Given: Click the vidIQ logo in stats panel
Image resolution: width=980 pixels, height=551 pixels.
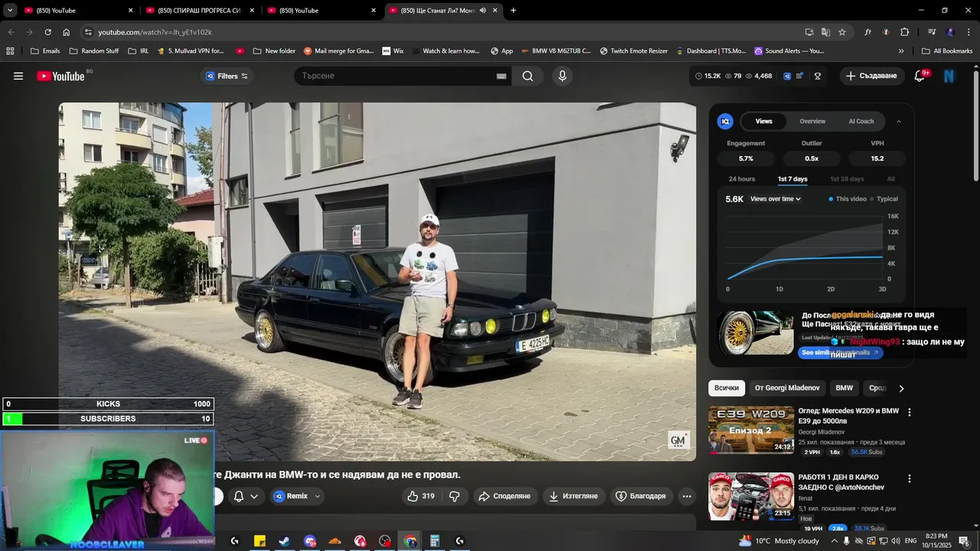Looking at the screenshot, I should [x=725, y=121].
